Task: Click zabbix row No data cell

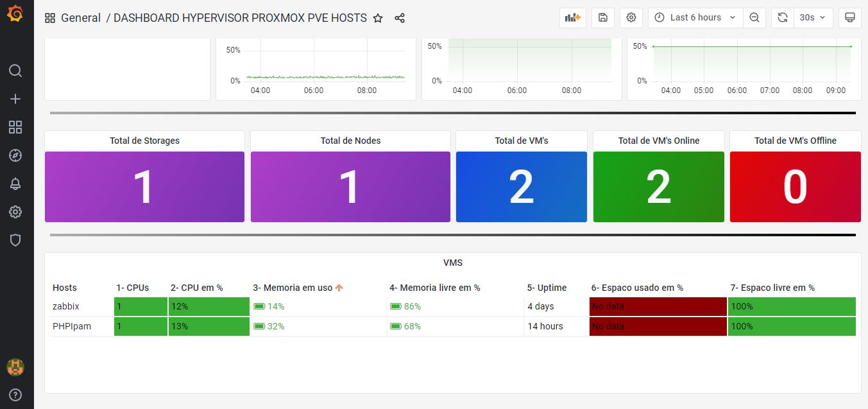Action: [x=658, y=306]
